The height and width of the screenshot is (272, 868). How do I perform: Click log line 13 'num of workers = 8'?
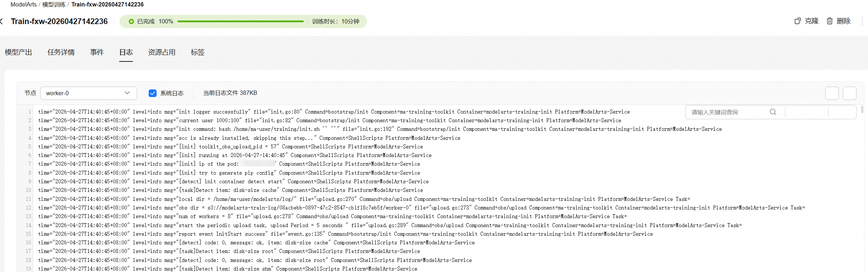point(333,216)
